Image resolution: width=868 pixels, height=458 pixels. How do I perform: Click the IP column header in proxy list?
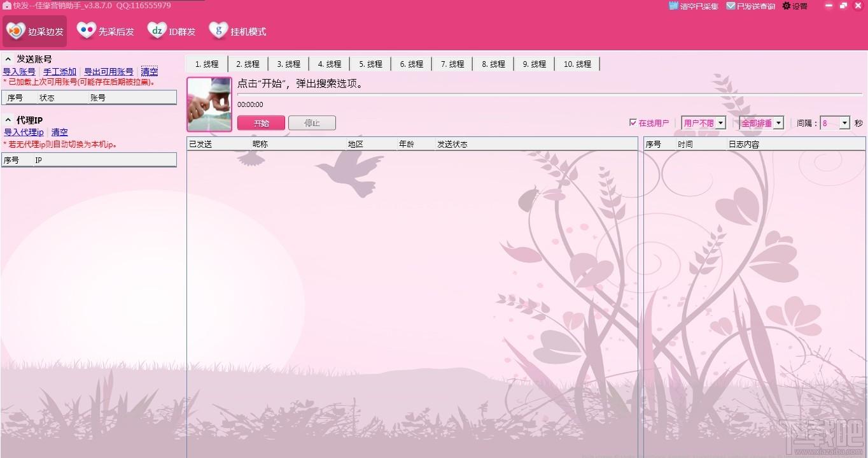pyautogui.click(x=104, y=161)
